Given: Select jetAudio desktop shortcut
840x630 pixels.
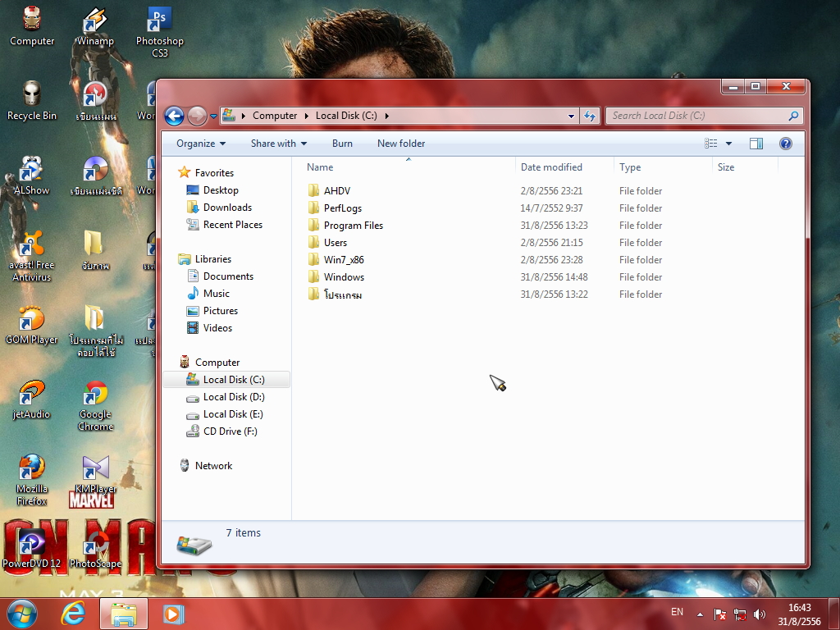Looking at the screenshot, I should pyautogui.click(x=32, y=399).
